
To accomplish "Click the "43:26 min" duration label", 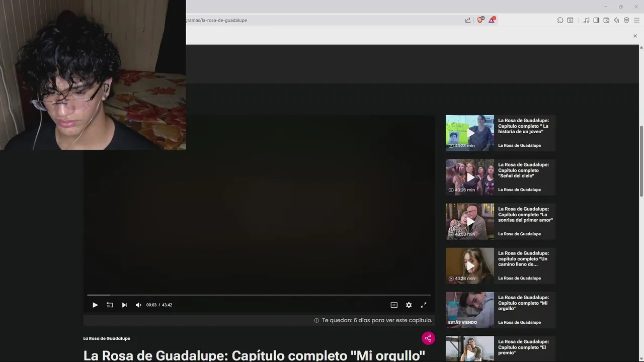I will [461, 190].
